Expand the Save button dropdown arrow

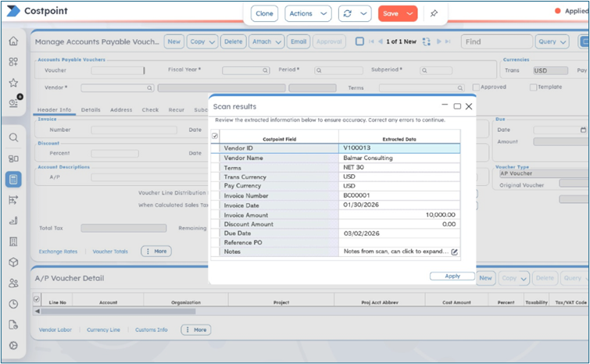tap(411, 13)
